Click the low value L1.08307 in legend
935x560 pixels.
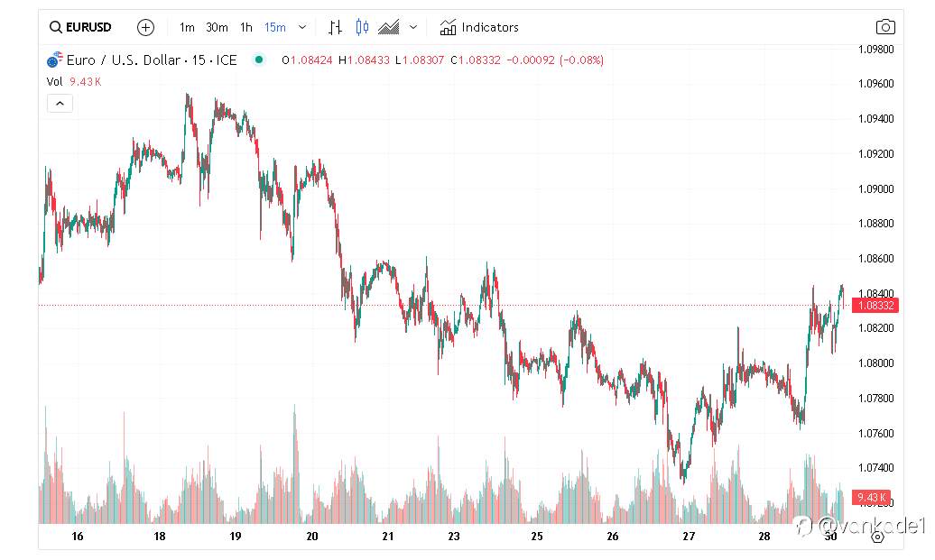coord(420,60)
